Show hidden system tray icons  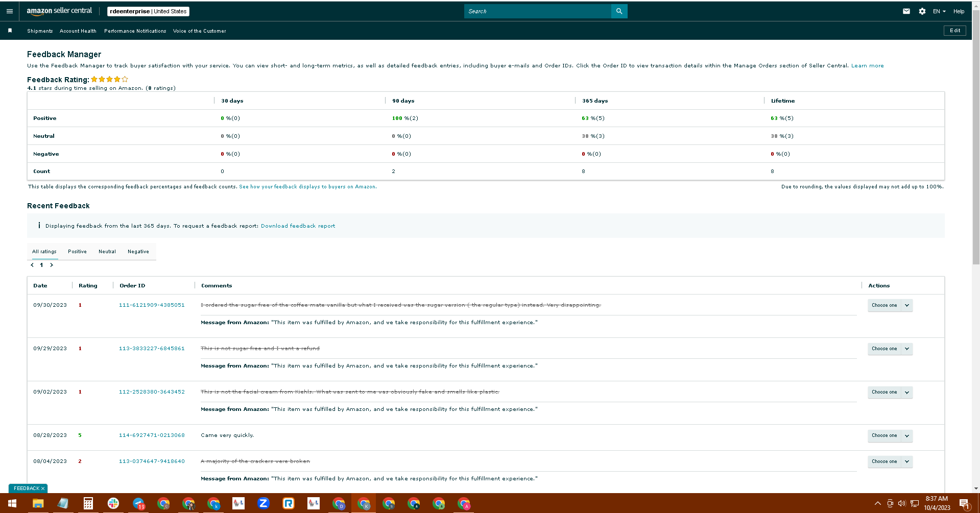pos(877,503)
